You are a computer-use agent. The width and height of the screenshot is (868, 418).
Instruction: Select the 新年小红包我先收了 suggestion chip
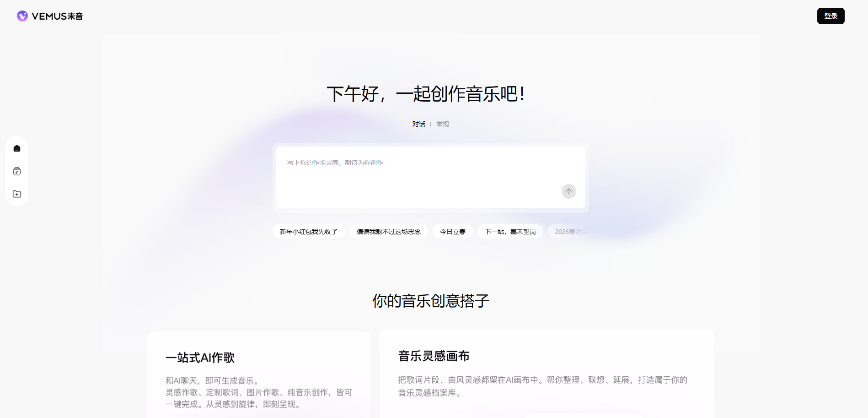308,232
